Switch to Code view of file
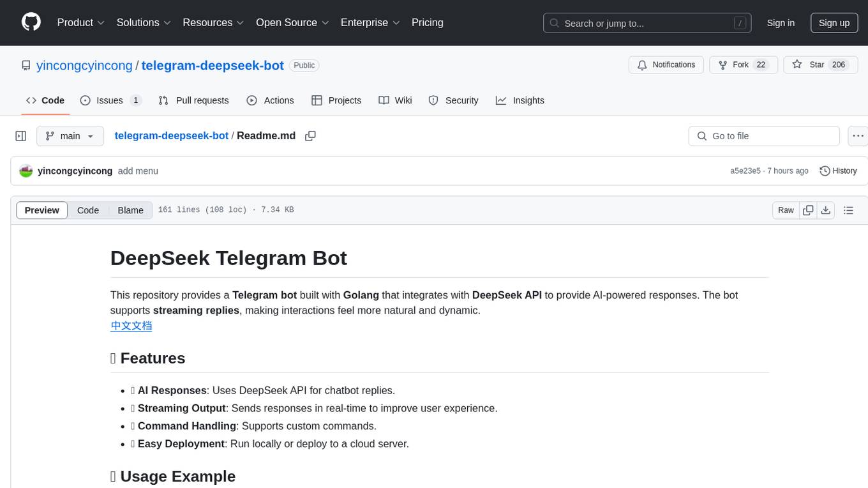The image size is (868, 488). (x=88, y=210)
